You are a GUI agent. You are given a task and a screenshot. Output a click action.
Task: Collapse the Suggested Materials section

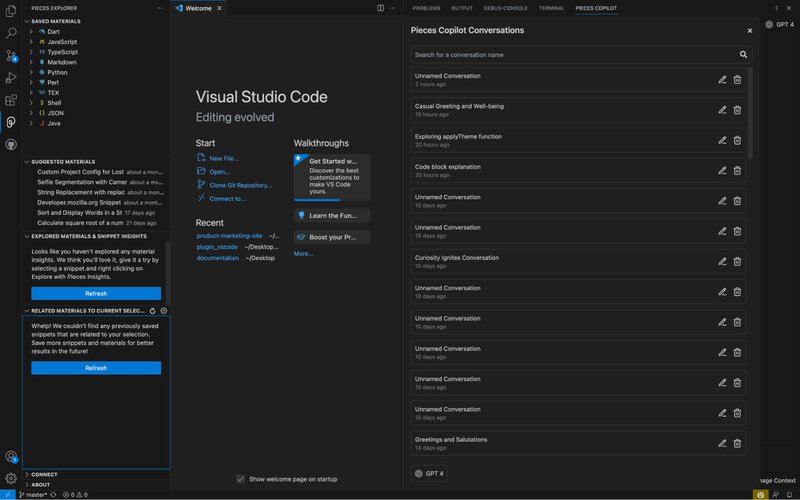click(x=63, y=162)
